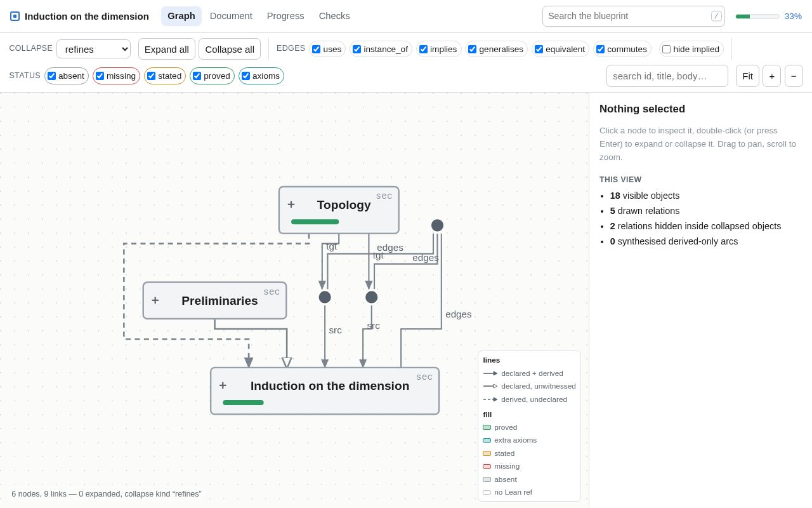Viewport: 812px width, 508px height.
Task: Zoom out with the minus button
Action: coord(794,76)
